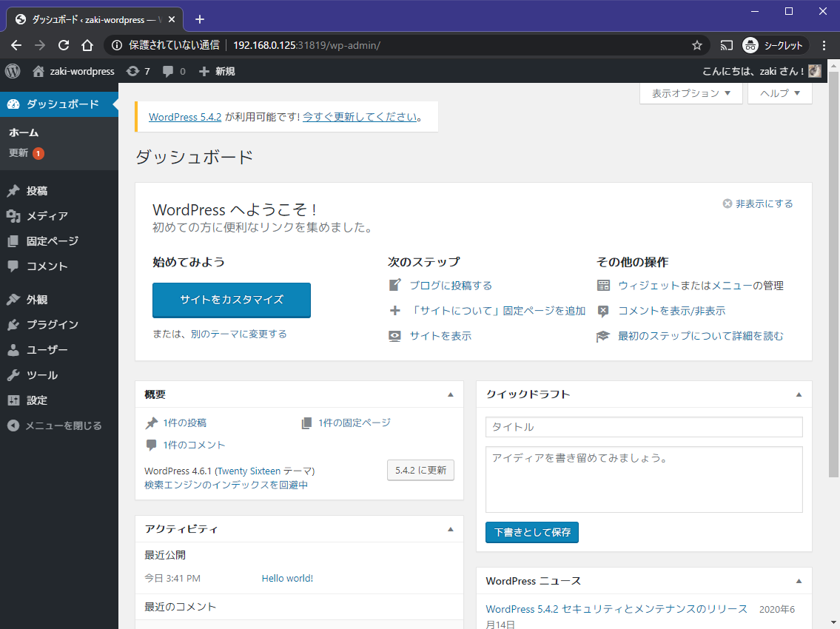Open ホーム in the dashboard submenu
The width and height of the screenshot is (840, 629).
24,132
